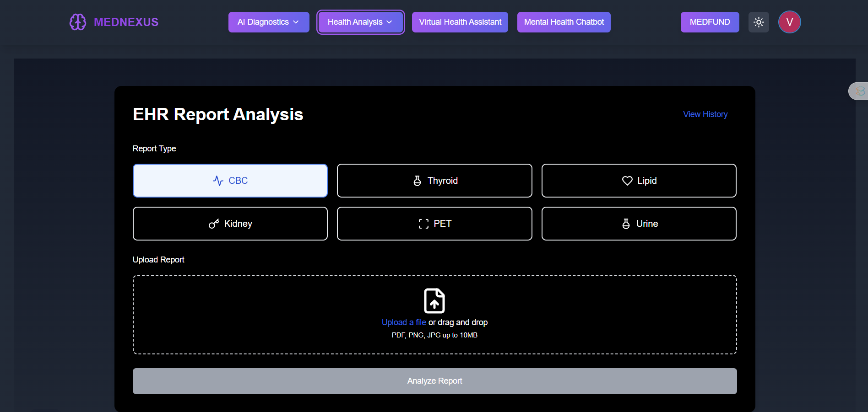Viewport: 868px width, 412px height.
Task: Open the floating side widget icon
Action: pos(859,91)
